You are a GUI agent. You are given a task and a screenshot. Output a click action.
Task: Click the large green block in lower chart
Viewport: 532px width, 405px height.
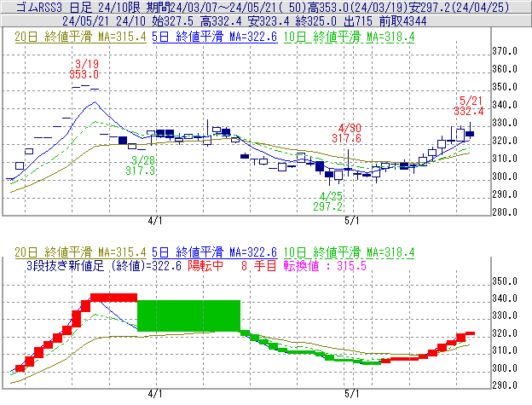coord(188,315)
